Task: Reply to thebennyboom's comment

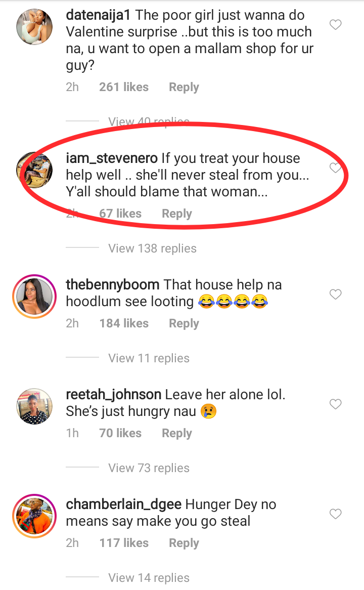Action: [x=184, y=324]
